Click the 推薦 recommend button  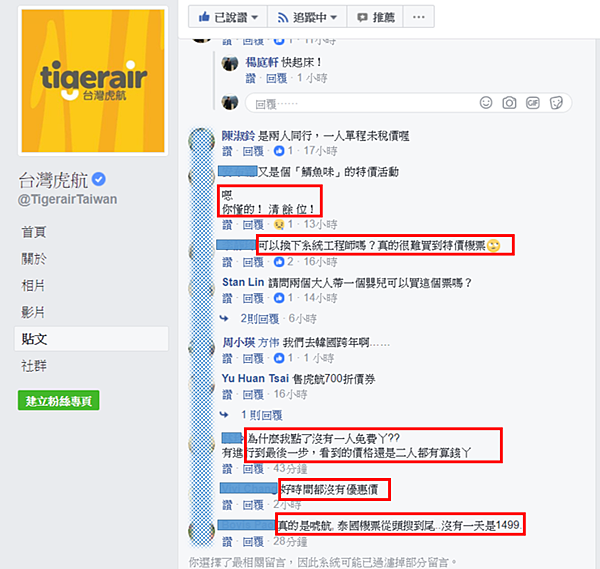375,17
